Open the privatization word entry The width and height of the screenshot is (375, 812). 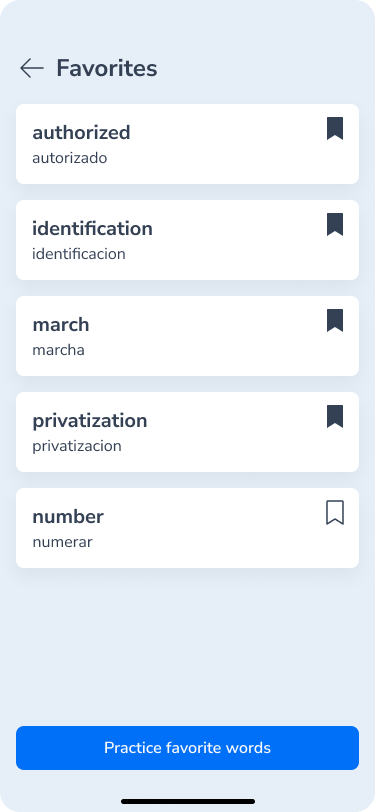[188, 432]
